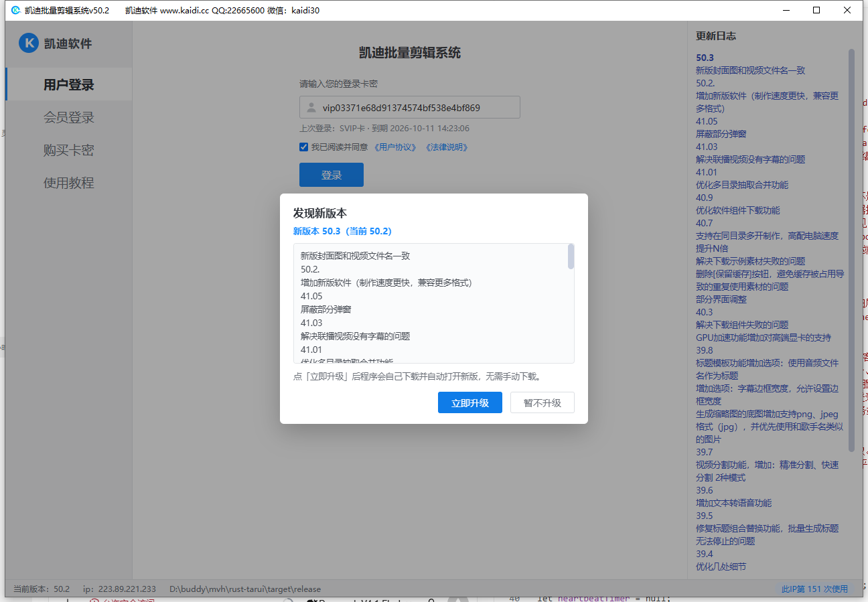Click the 新版本 50.3（当前 50.2） text
Viewport: 868px width, 602px height.
coord(342,231)
